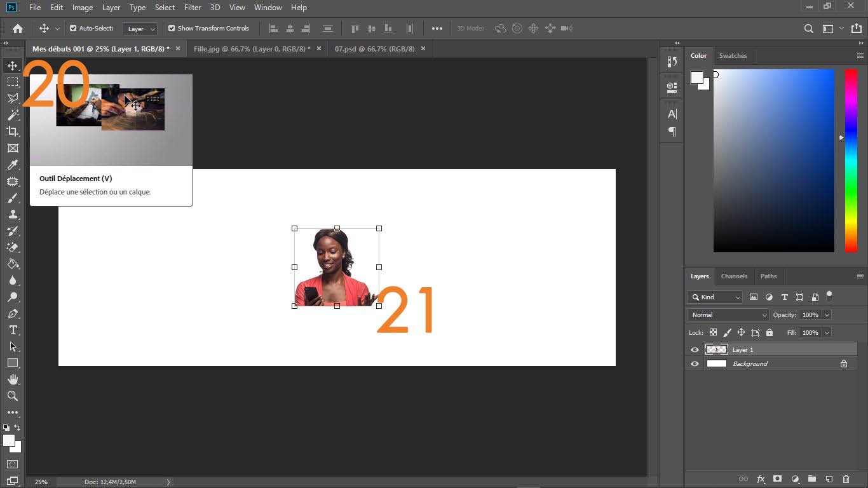Open Color panel menu

(860, 56)
